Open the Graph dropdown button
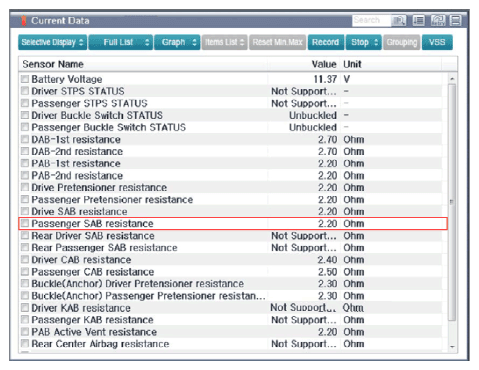The width and height of the screenshot is (479, 370). (x=177, y=42)
